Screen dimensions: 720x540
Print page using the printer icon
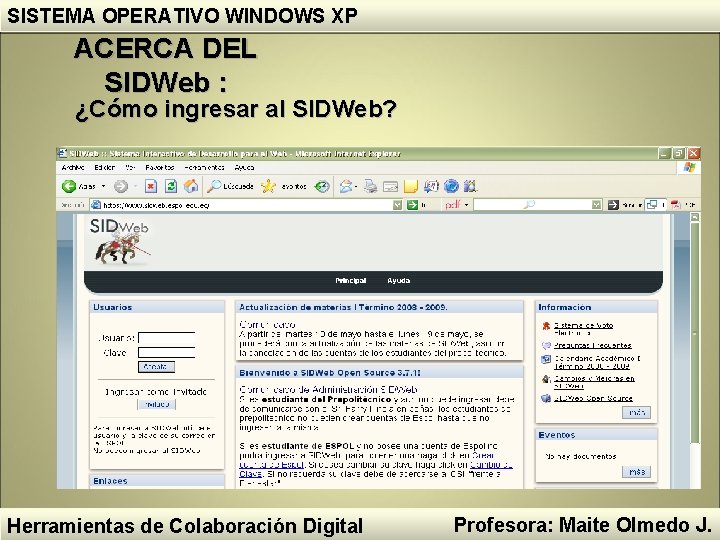coord(371,186)
